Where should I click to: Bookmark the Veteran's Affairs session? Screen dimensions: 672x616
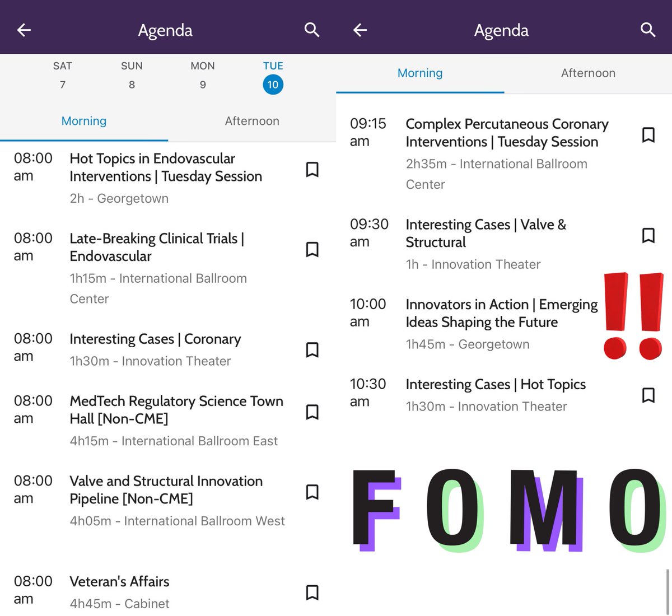(312, 592)
